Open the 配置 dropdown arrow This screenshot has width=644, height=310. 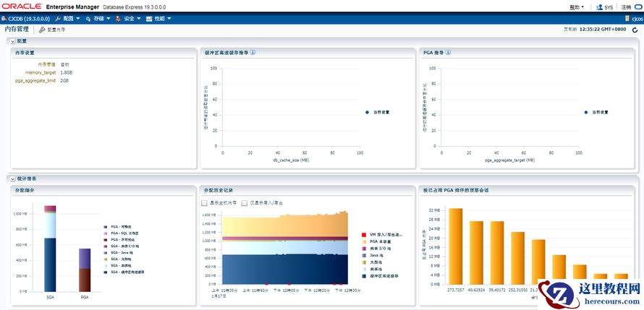tap(77, 19)
